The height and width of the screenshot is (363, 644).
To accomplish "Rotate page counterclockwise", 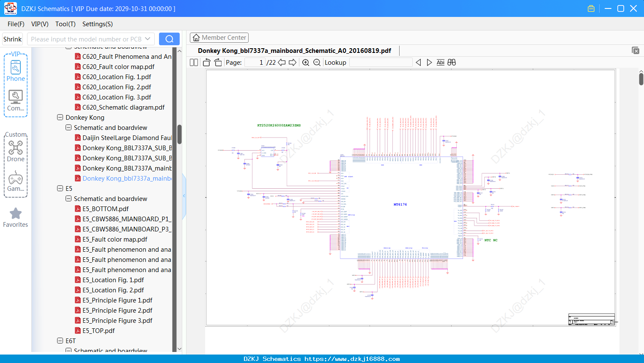I will (207, 62).
